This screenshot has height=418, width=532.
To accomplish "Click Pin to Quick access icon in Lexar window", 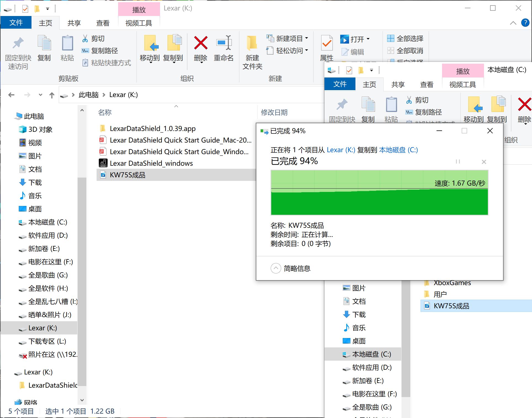I will (x=18, y=43).
